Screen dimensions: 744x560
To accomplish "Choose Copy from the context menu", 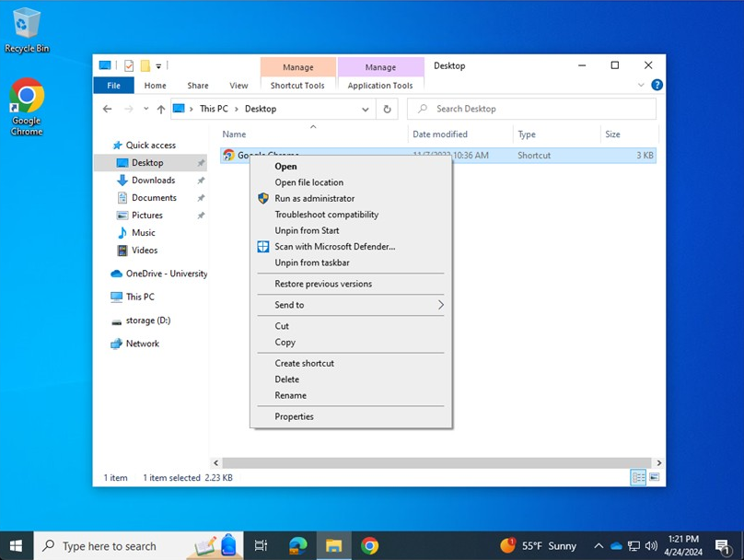I will coord(351,342).
